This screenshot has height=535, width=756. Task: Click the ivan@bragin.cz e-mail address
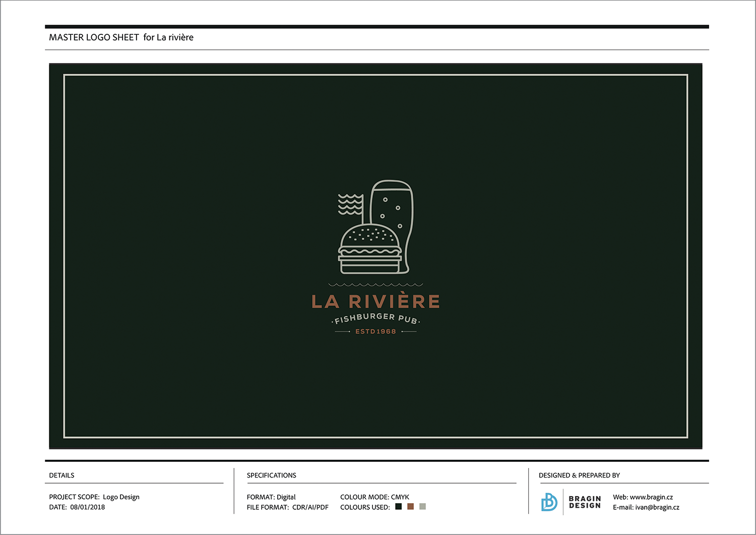pyautogui.click(x=657, y=507)
